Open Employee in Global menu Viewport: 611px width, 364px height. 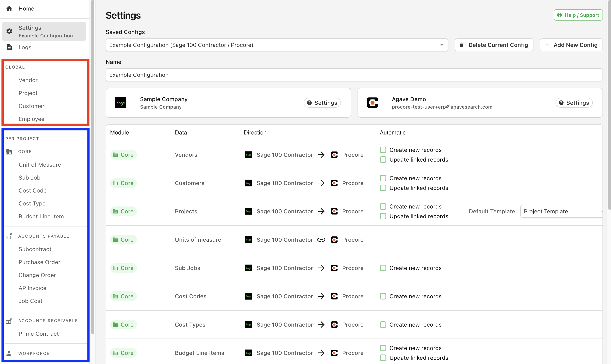point(31,119)
